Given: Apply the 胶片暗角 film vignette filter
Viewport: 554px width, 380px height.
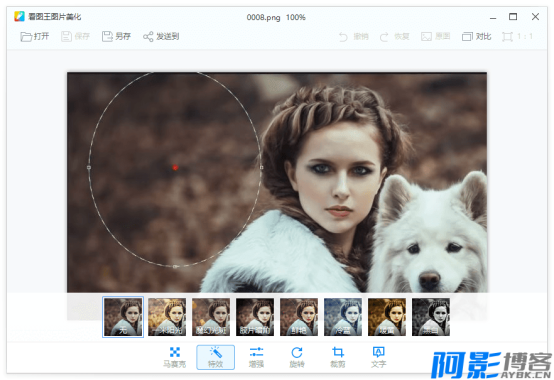Looking at the screenshot, I should pos(255,317).
